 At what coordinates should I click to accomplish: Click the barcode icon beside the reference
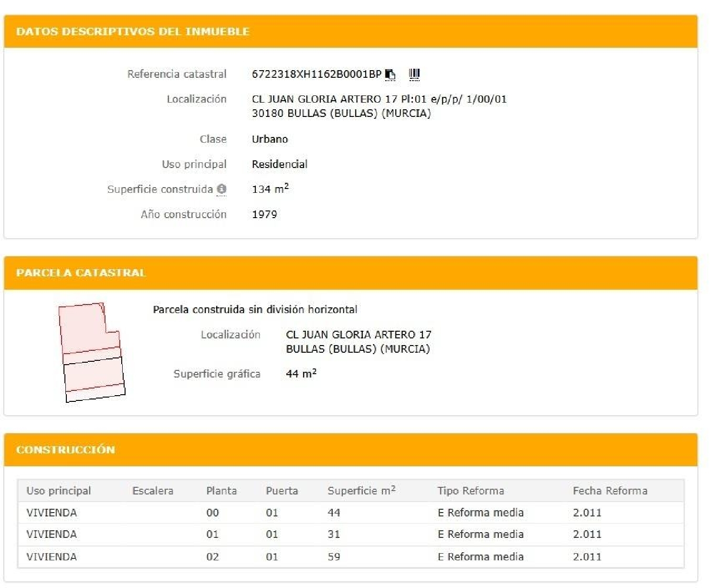[x=414, y=74]
